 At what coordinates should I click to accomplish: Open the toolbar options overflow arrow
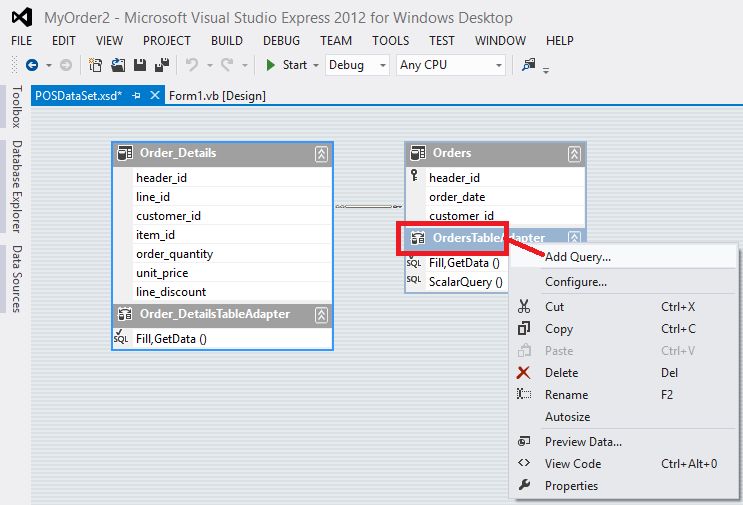546,71
